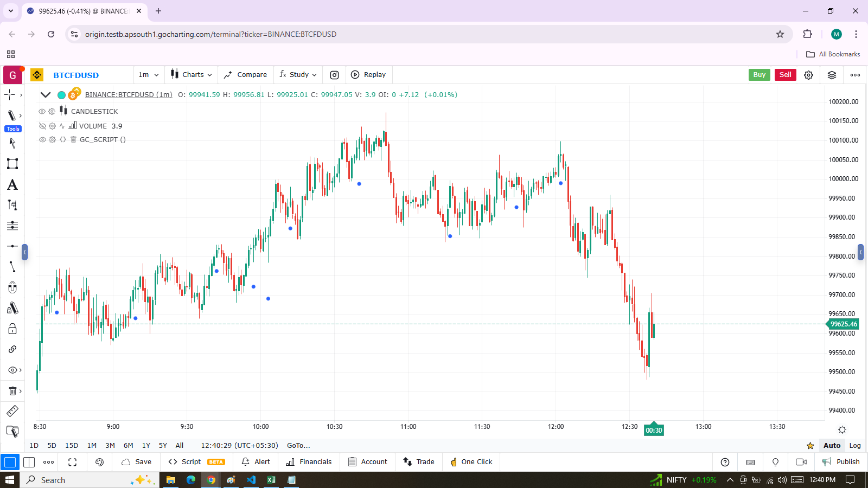This screenshot has width=868, height=488.
Task: Click the rectangle shape drawing tool
Action: point(12,164)
